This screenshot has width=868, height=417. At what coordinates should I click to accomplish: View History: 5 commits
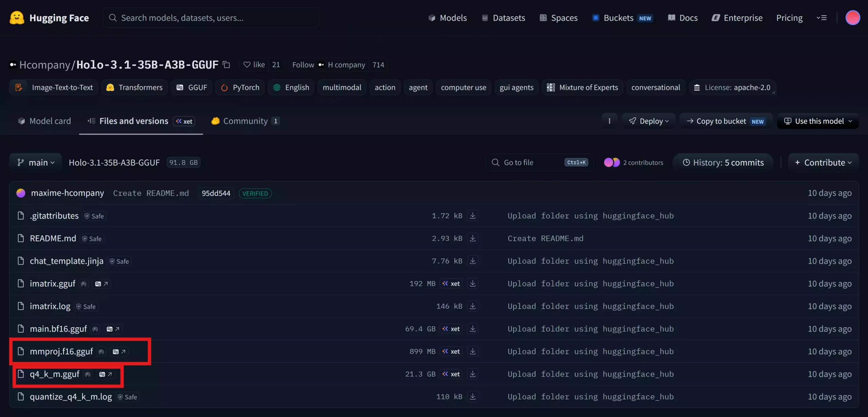pyautogui.click(x=723, y=162)
